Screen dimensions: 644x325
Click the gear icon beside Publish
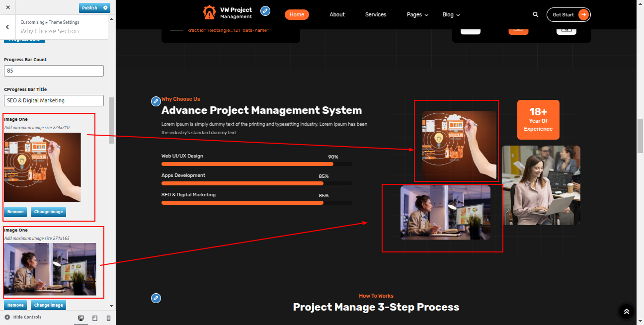105,8
